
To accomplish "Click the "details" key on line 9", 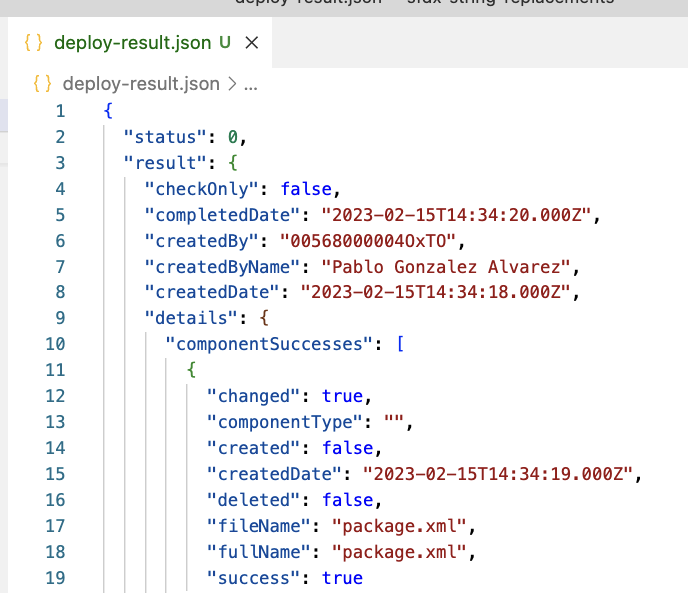I will click(x=191, y=318).
